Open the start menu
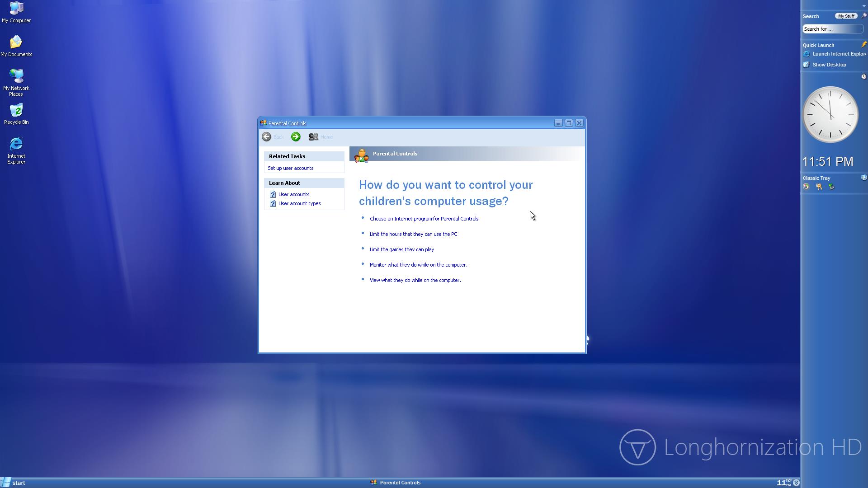 pyautogui.click(x=14, y=483)
